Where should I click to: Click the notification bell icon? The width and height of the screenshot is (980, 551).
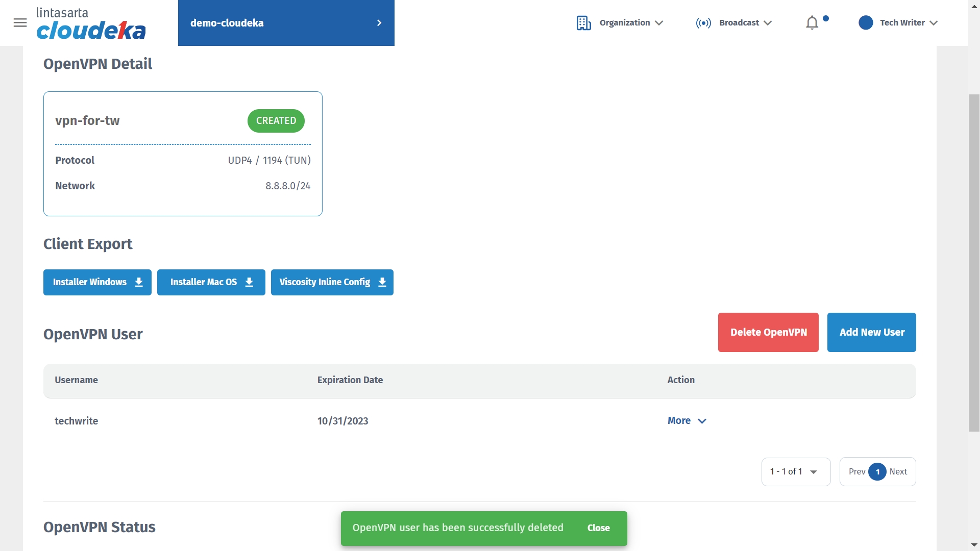tap(812, 23)
